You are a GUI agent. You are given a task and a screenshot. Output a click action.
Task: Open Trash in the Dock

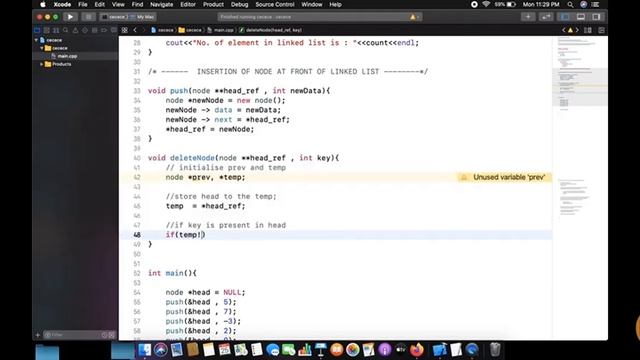[495, 350]
